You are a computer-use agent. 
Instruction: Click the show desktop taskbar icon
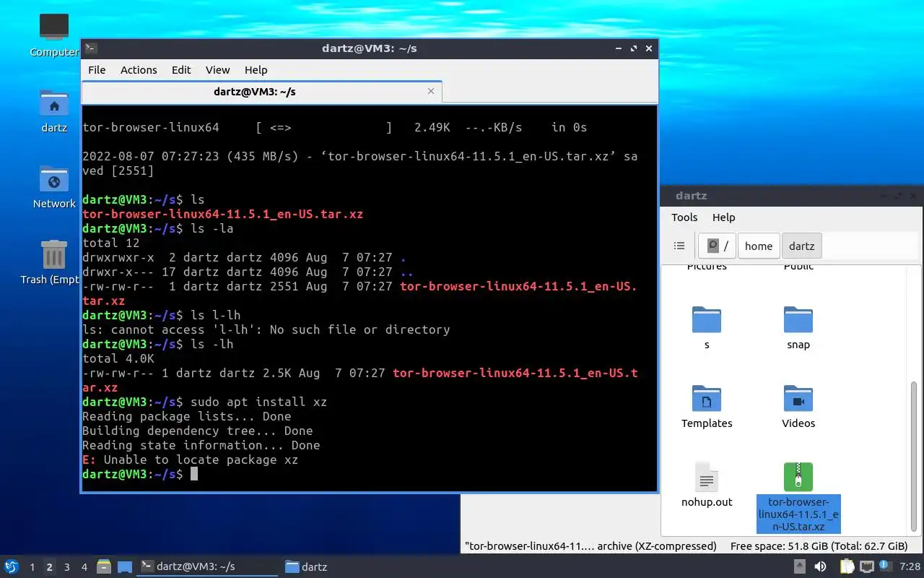[x=125, y=566]
